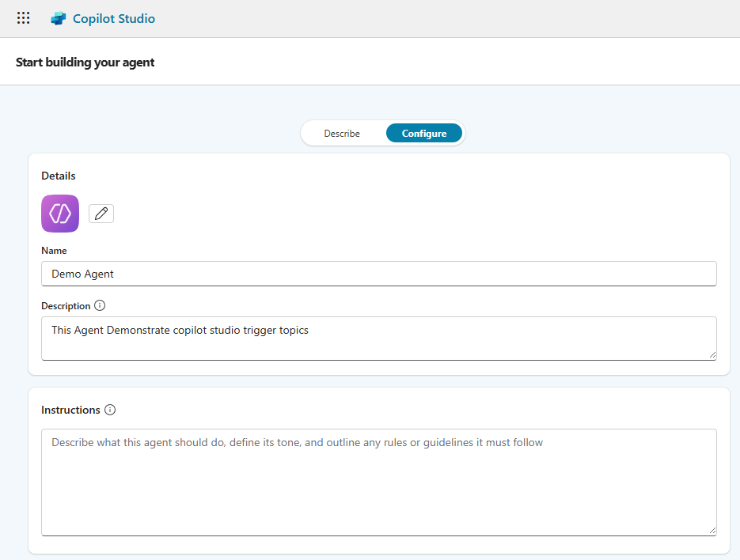Image resolution: width=740 pixels, height=560 pixels.
Task: Click the info icon beside Instructions
Action: tap(110, 410)
